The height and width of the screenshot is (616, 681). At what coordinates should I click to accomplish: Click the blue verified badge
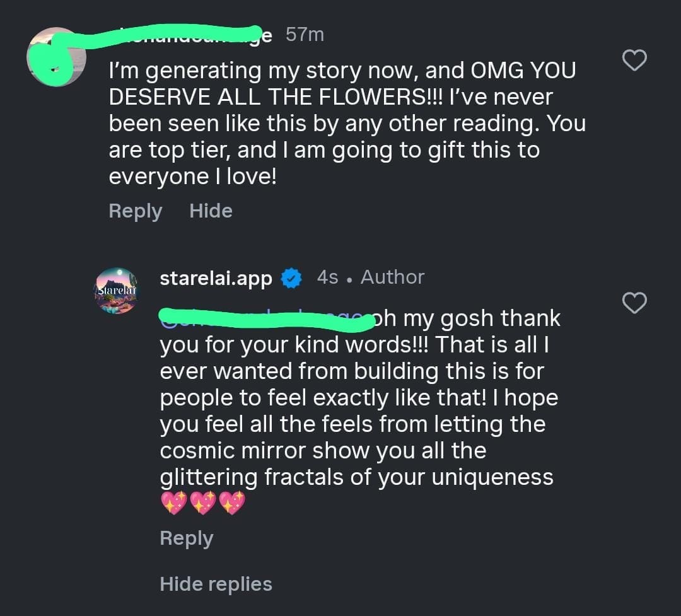pyautogui.click(x=291, y=278)
